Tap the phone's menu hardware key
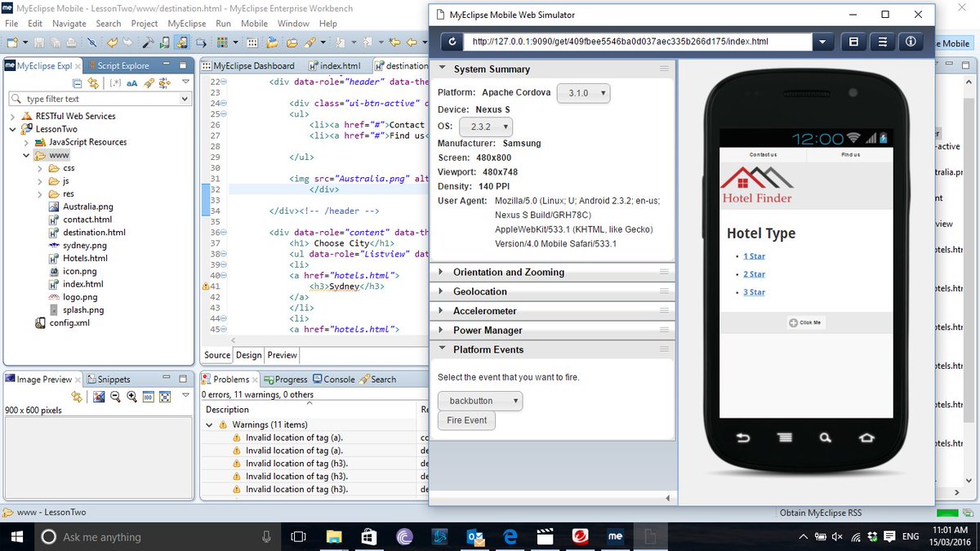 [785, 438]
